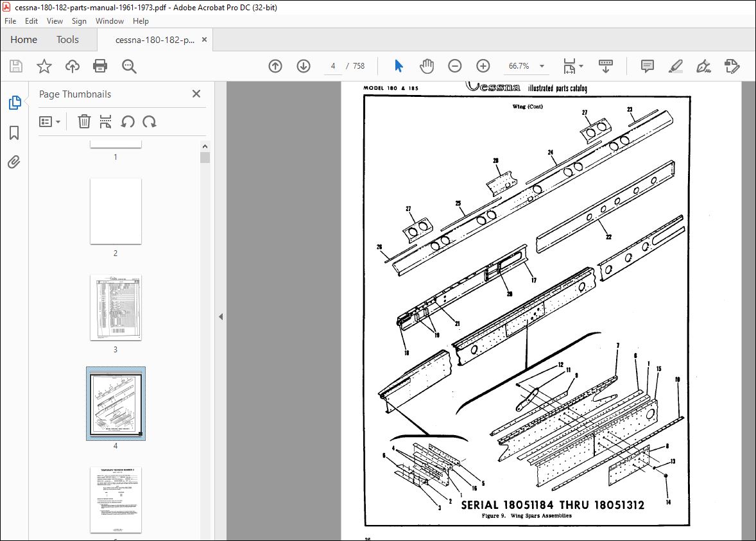Click the 66.7% zoom value
The height and width of the screenshot is (541, 756).
(519, 66)
